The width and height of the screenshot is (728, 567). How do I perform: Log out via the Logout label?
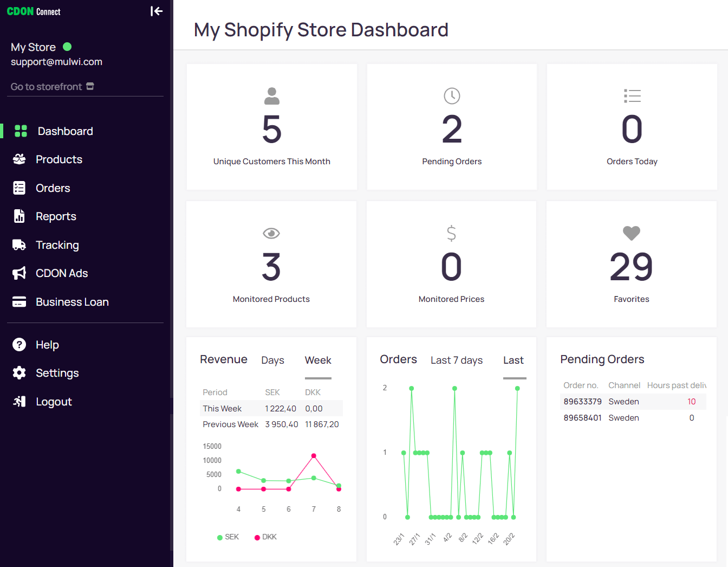pyautogui.click(x=54, y=402)
